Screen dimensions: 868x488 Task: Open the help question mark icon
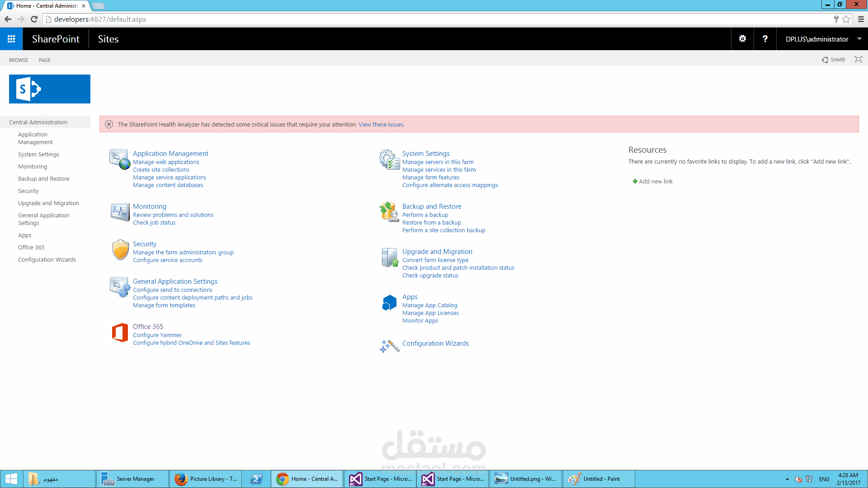point(765,39)
